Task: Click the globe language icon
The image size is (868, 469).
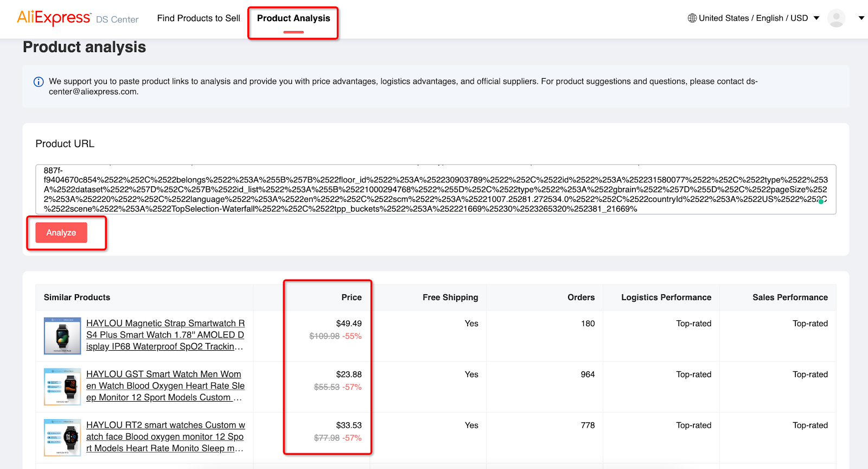Action: point(692,18)
